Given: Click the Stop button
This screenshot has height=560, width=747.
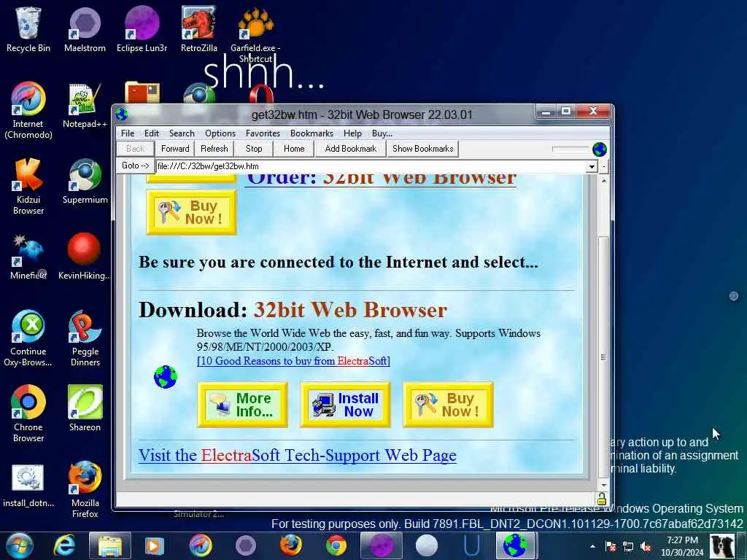Looking at the screenshot, I should coord(254,149).
